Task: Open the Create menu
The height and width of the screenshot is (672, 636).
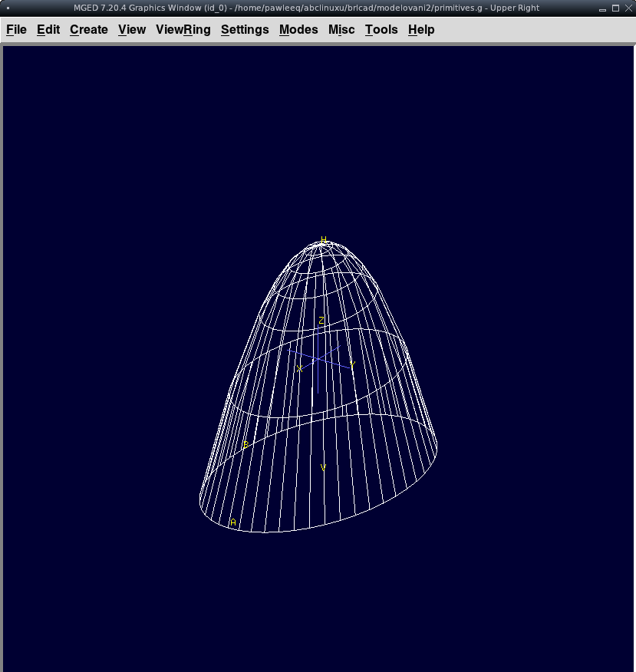Action: 89,30
